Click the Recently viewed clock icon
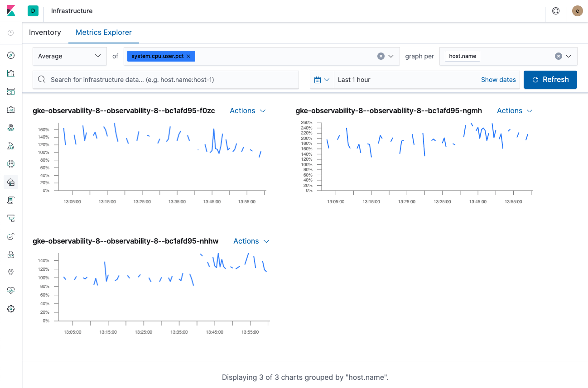 click(x=11, y=32)
